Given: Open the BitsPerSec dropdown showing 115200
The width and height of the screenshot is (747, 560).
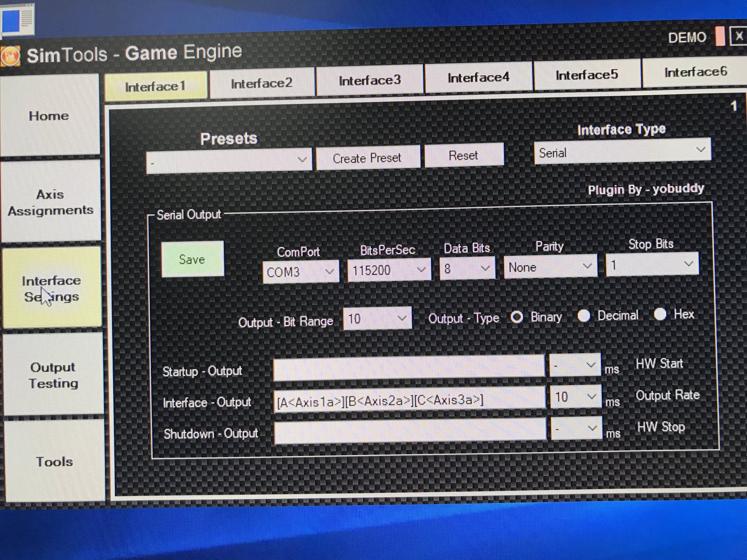Looking at the screenshot, I should point(389,270).
